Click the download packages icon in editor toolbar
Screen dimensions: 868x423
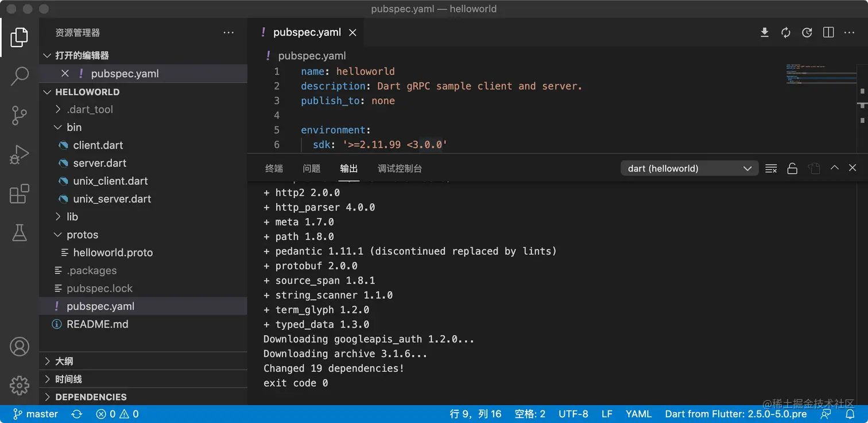765,33
